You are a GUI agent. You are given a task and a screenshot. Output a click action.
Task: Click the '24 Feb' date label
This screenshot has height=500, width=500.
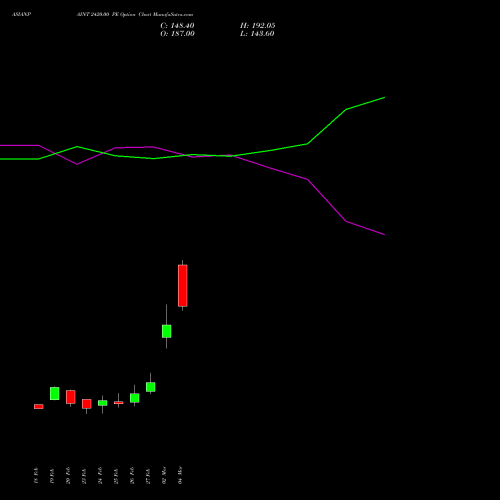pos(100,476)
